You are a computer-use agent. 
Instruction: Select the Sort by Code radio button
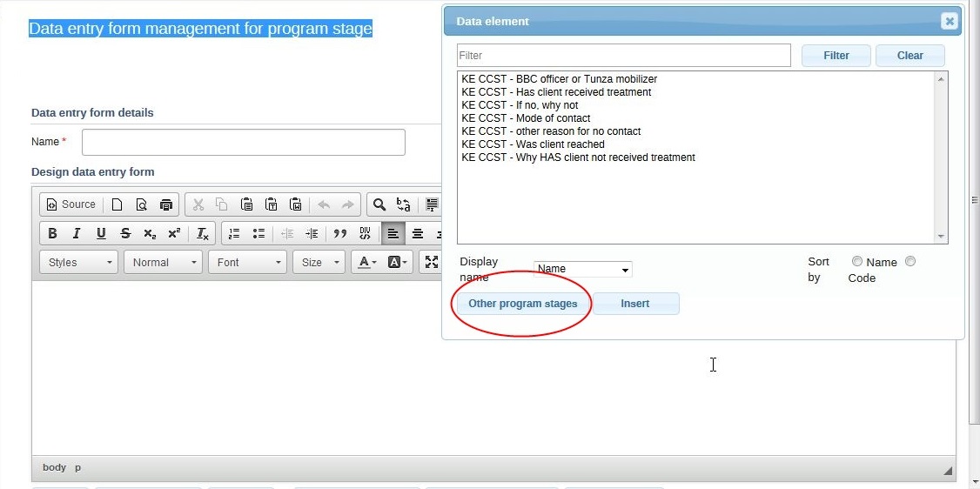[910, 262]
